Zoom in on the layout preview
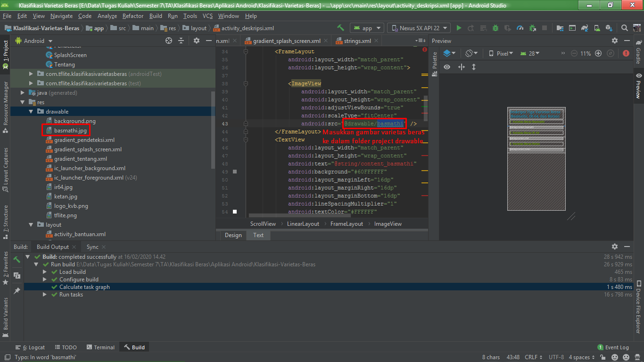This screenshot has width=644, height=362. tap(598, 53)
